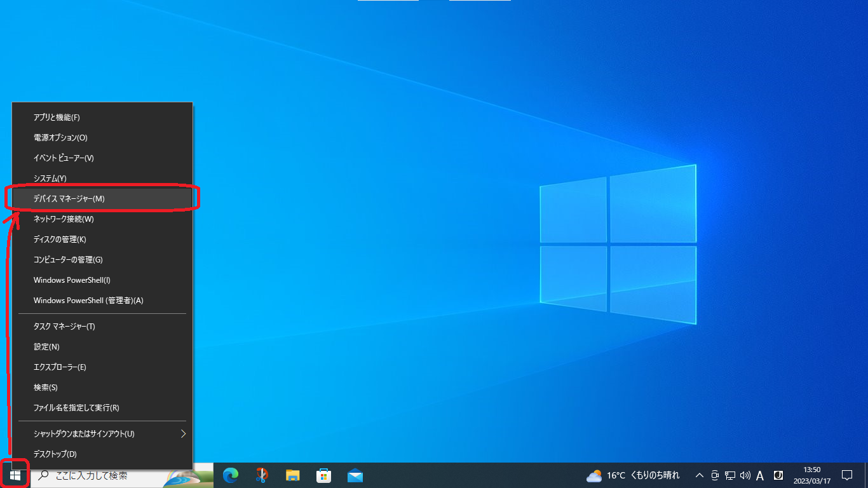Launch the Snipping Tool taskbar icon
The image size is (868, 488).
click(x=262, y=475)
